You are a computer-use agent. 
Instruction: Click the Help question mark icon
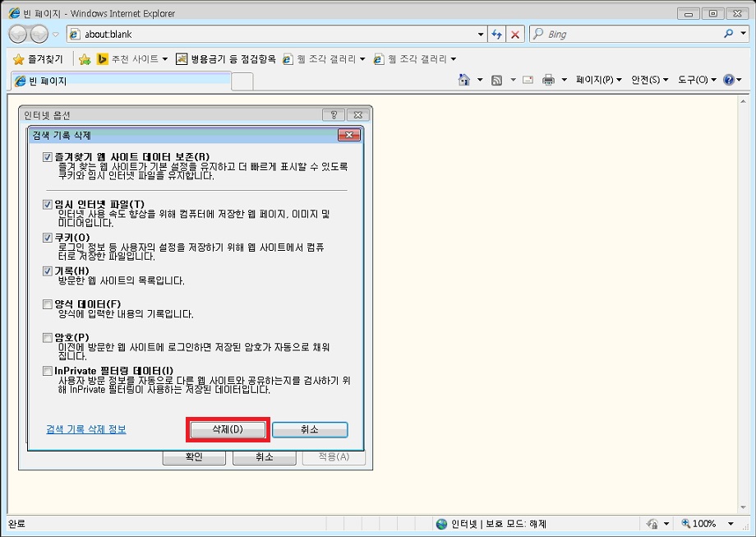click(730, 79)
